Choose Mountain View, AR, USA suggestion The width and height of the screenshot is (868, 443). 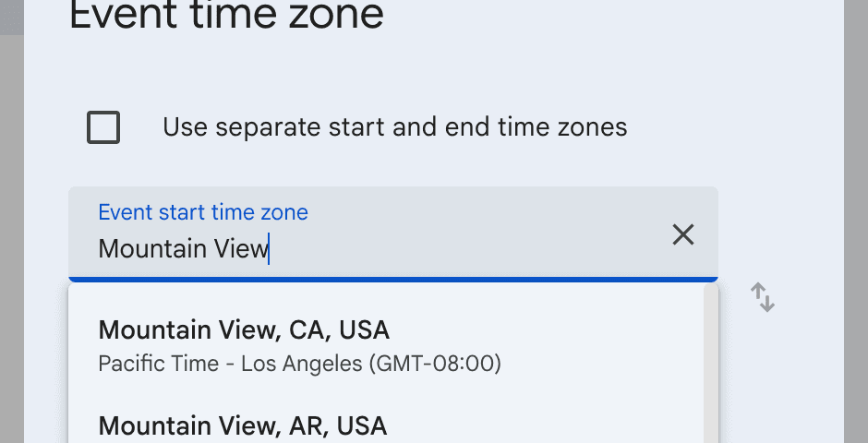pyautogui.click(x=242, y=425)
